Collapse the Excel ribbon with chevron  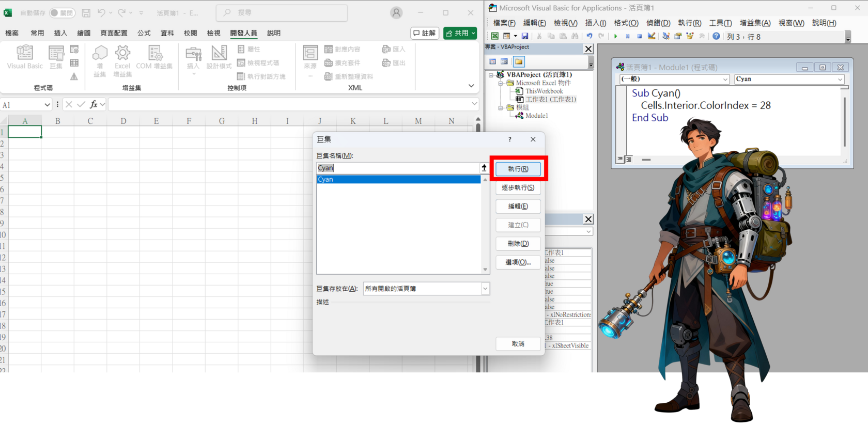pyautogui.click(x=471, y=86)
